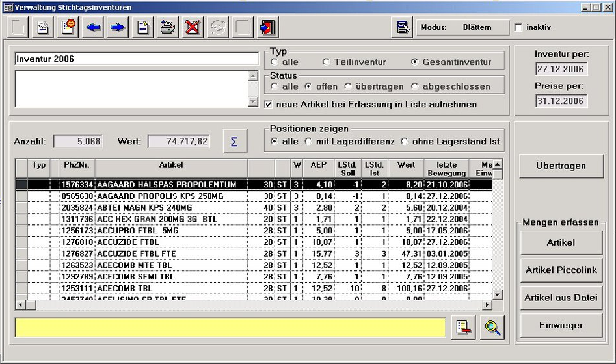Click the Übertragen button
Image resolution: width=616 pixels, height=364 pixels.
point(561,166)
